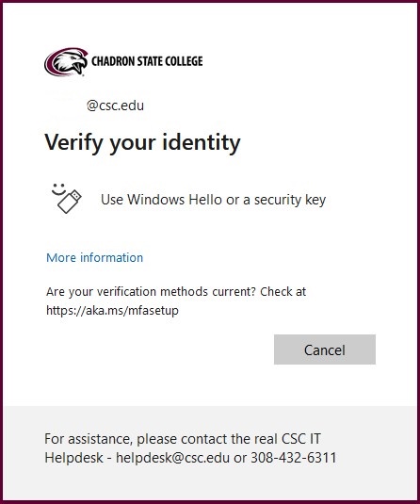Click the @csc.edu account address
This screenshot has width=420, height=504.
[115, 106]
